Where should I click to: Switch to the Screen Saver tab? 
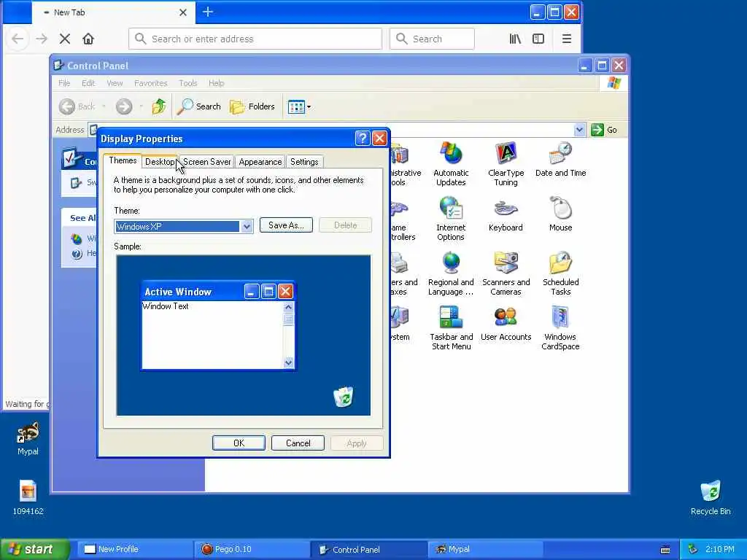pyautogui.click(x=206, y=162)
